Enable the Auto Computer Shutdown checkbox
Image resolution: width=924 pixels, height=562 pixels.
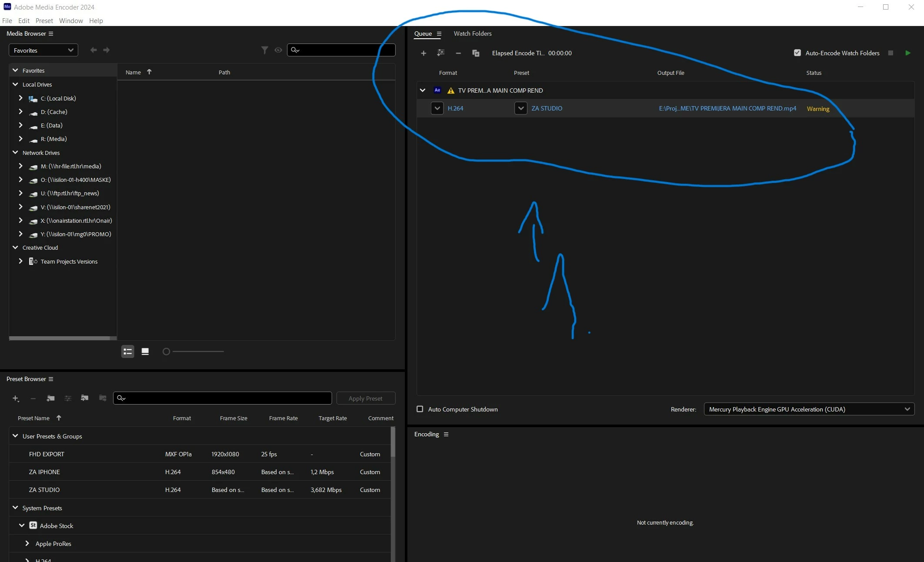coord(420,409)
